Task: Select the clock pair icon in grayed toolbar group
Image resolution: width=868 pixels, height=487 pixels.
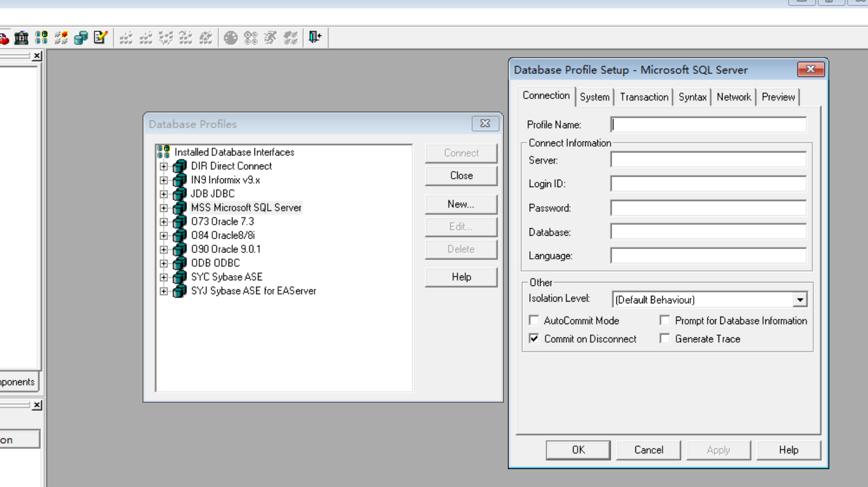Action: pos(250,38)
